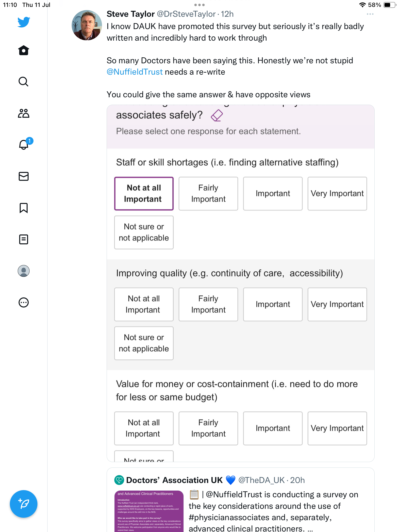Open Notifications bell with 1 badge
Screen dimensions: 399x532
[24, 145]
